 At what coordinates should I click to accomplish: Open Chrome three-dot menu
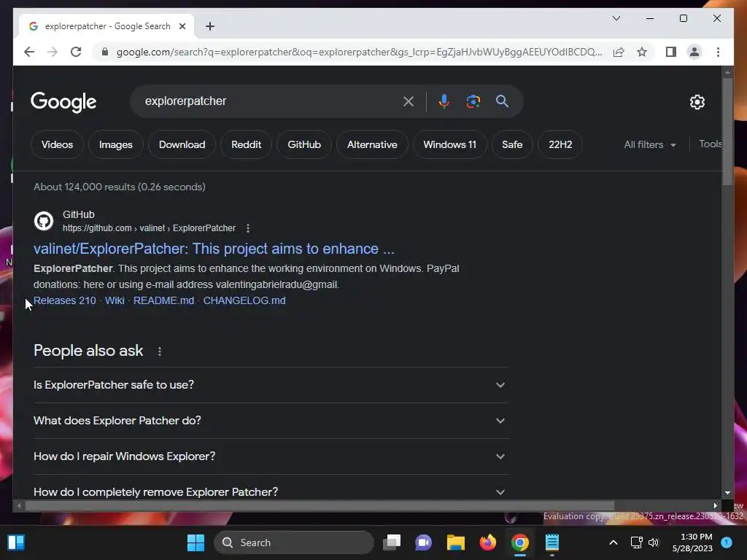718,52
